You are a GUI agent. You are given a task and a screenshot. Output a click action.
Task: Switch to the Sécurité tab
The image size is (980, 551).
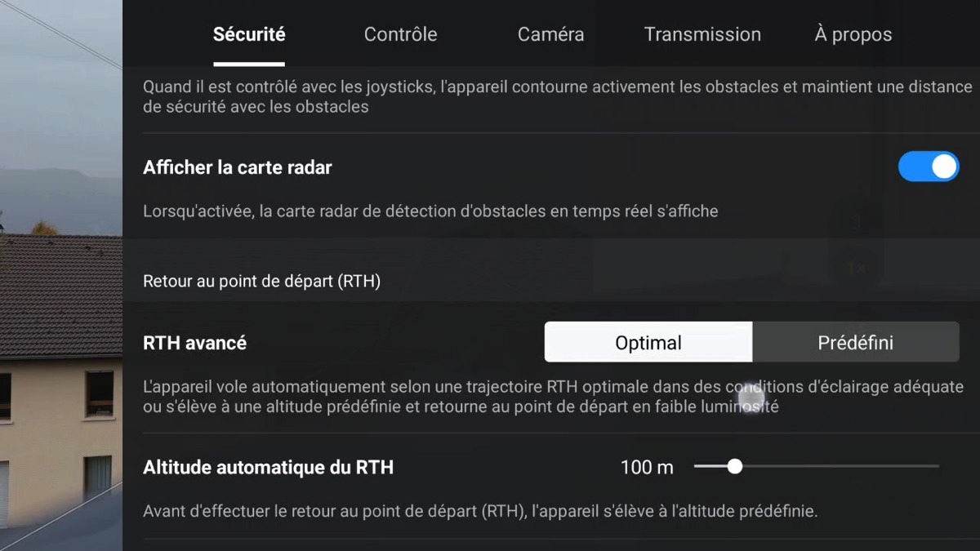(x=249, y=34)
